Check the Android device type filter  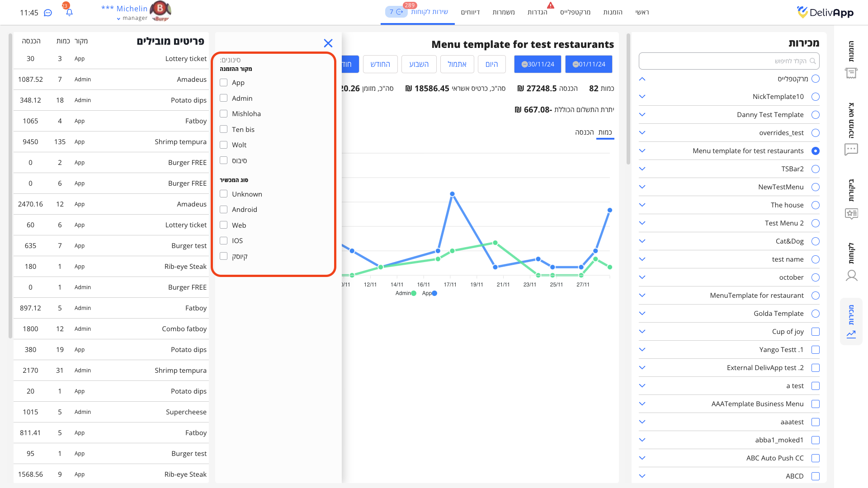(x=224, y=210)
